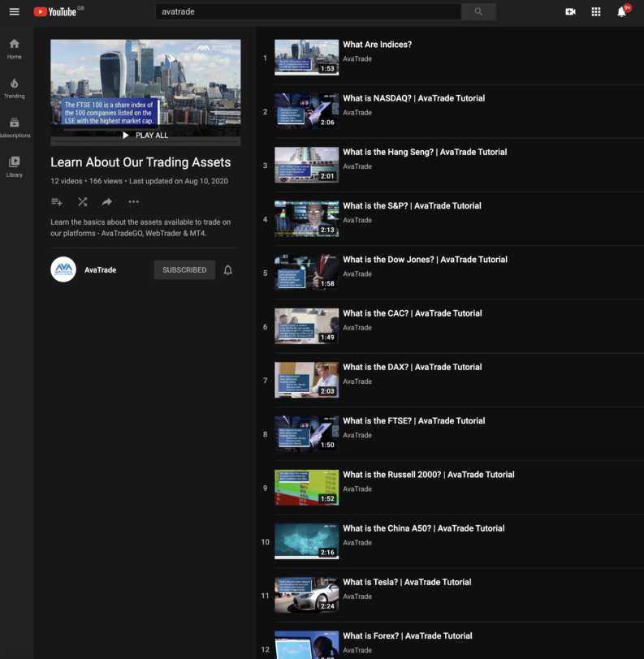Open the create video camera icon

(x=570, y=11)
